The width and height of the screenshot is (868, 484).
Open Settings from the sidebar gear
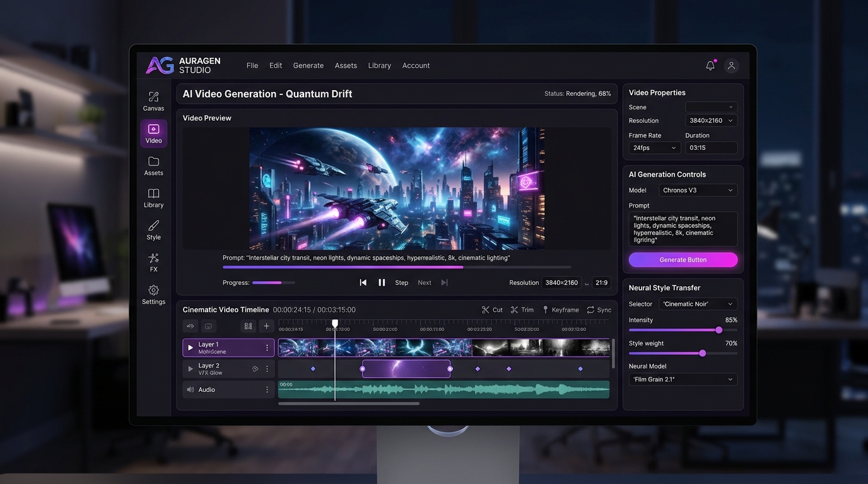(x=153, y=294)
